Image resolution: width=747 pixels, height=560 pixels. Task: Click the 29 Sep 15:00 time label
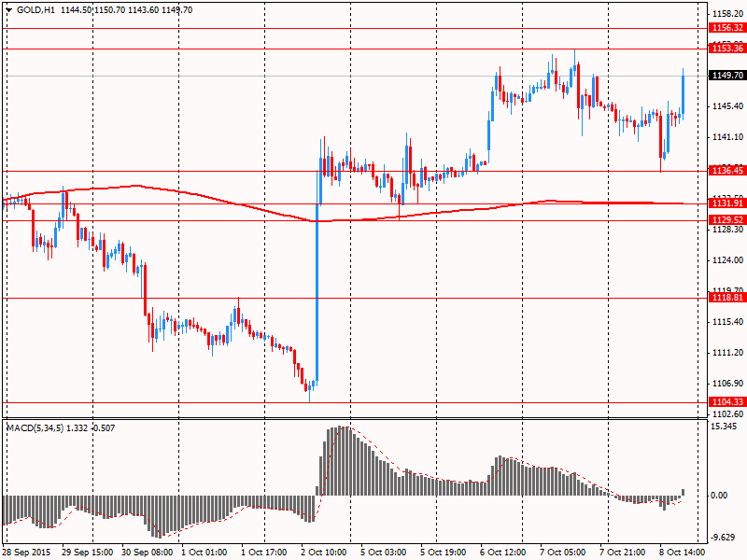pos(88,553)
